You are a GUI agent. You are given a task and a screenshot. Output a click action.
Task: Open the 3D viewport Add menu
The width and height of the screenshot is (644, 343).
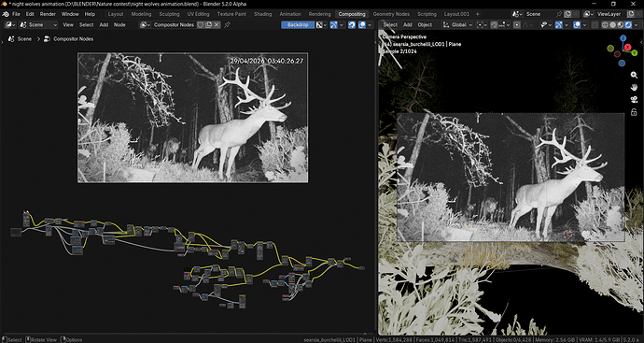(x=408, y=24)
